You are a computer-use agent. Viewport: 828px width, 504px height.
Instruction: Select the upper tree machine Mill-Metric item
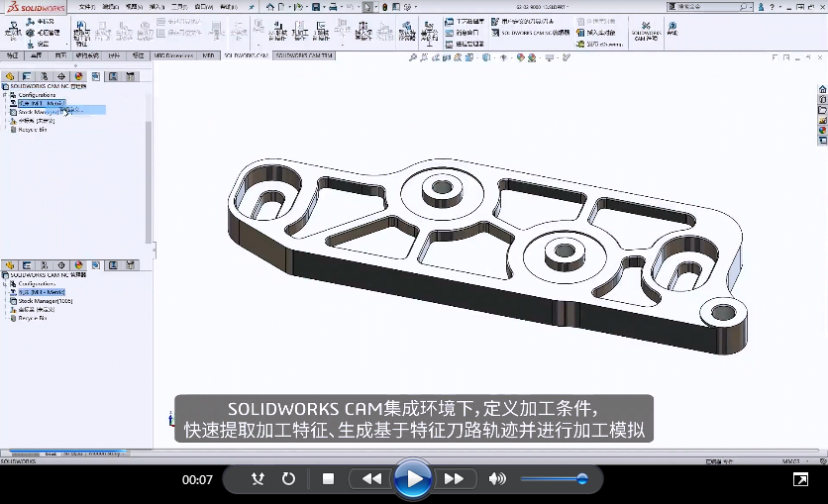click(x=42, y=103)
